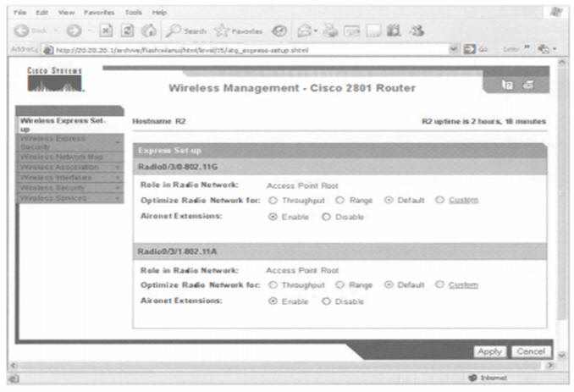Click the horizontal scrollbar right arrow

click(549, 365)
